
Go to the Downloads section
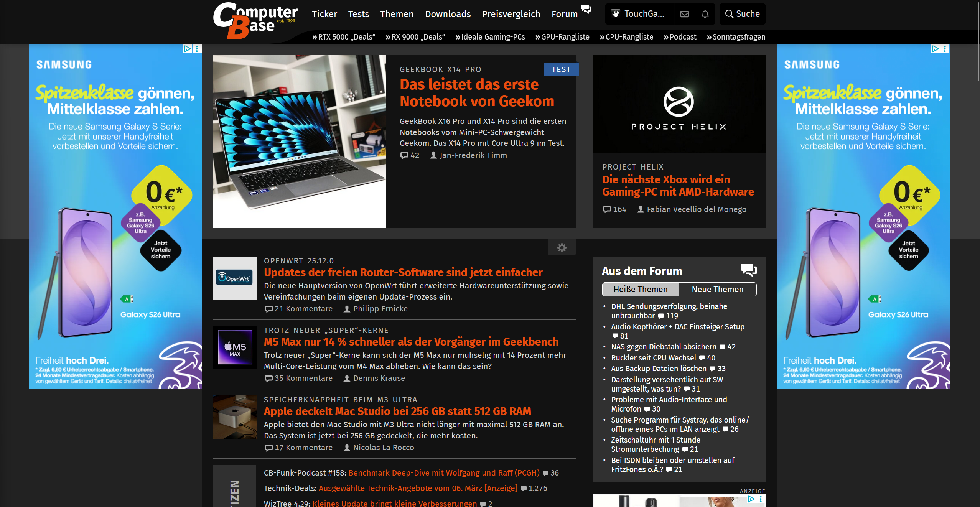click(448, 14)
